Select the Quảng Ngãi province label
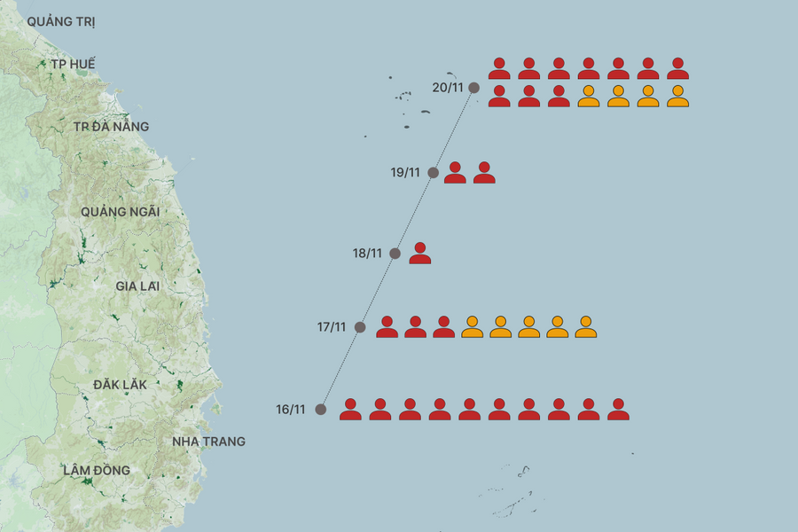The width and height of the screenshot is (798, 532). 120,212
